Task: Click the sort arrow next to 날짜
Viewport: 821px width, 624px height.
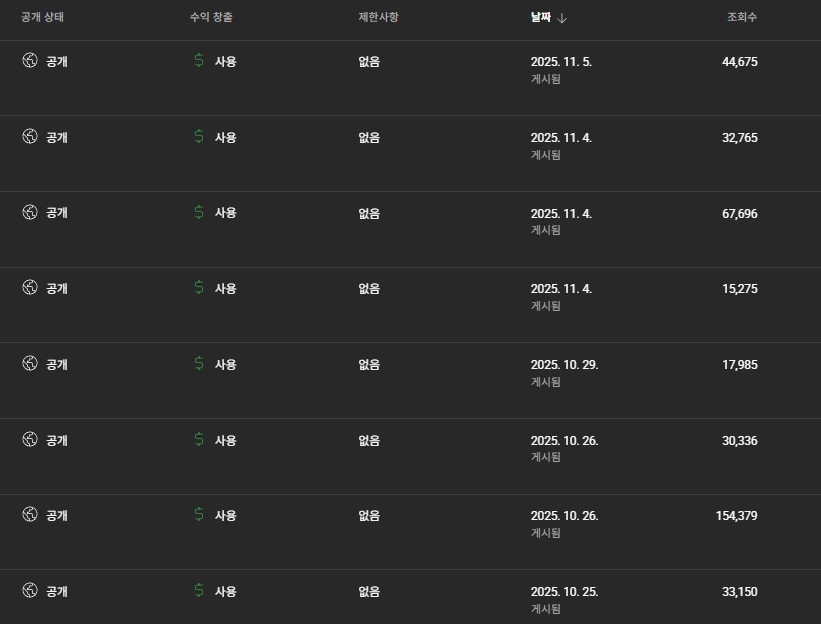Action: pos(562,17)
